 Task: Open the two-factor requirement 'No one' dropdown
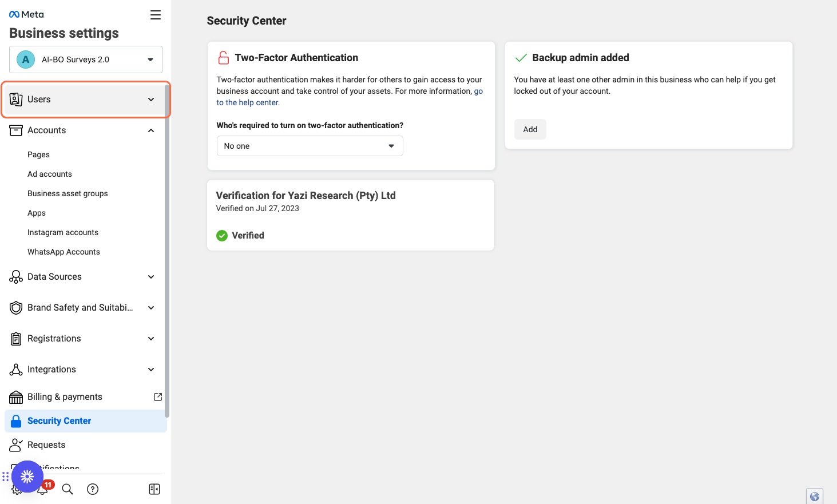[310, 146]
